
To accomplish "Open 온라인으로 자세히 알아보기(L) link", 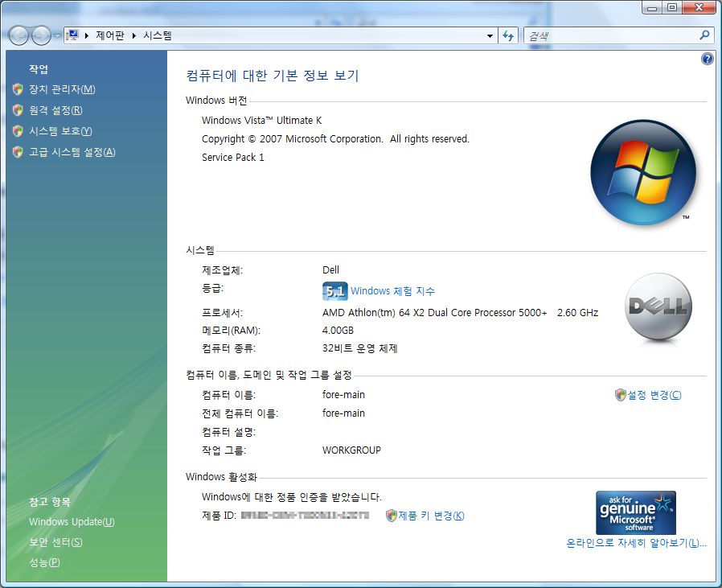I will (636, 543).
